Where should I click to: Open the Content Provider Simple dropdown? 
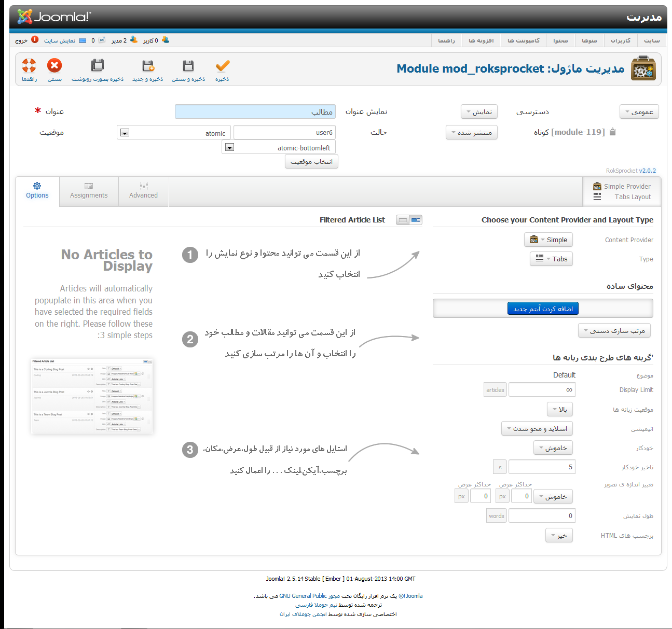(548, 240)
